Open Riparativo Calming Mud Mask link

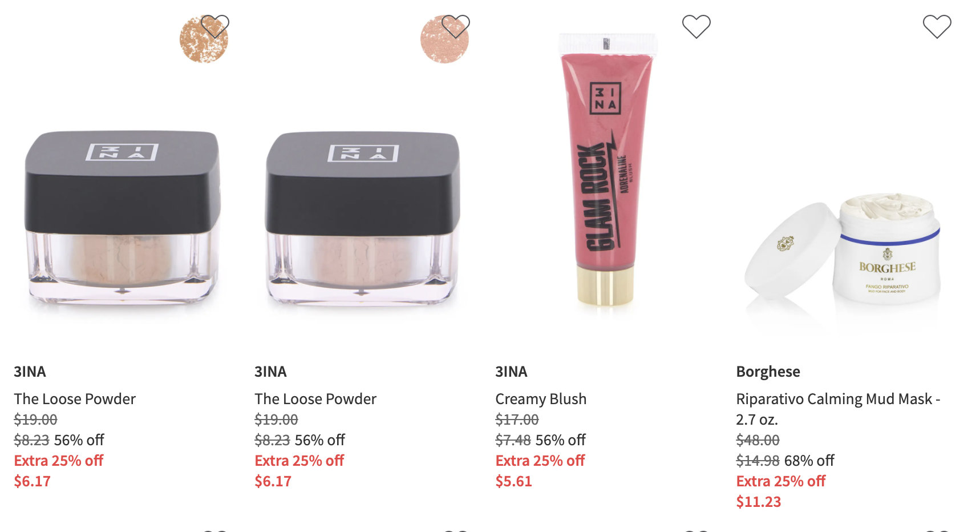(x=838, y=409)
